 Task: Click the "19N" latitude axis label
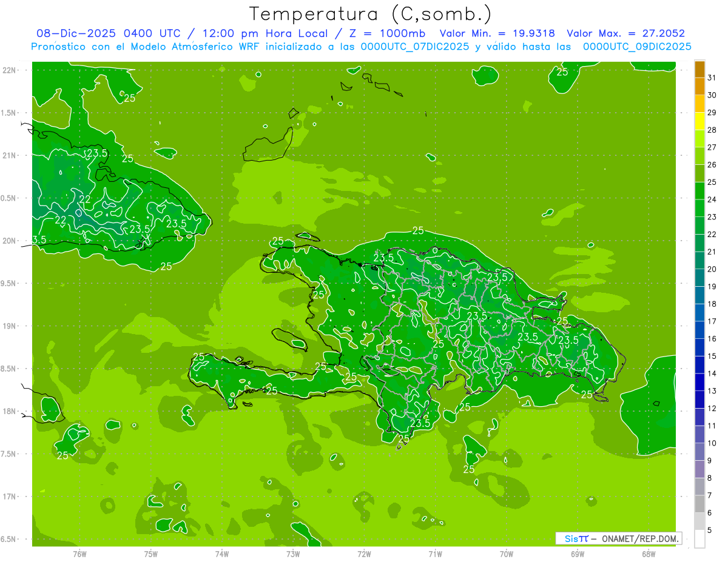[8, 326]
